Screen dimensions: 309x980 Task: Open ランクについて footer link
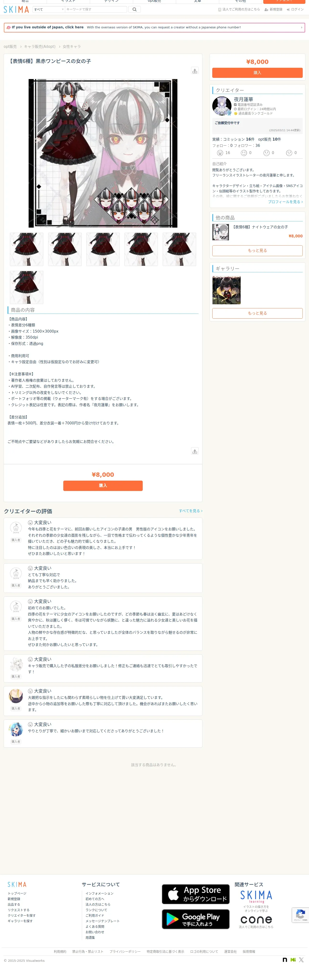tap(97, 910)
